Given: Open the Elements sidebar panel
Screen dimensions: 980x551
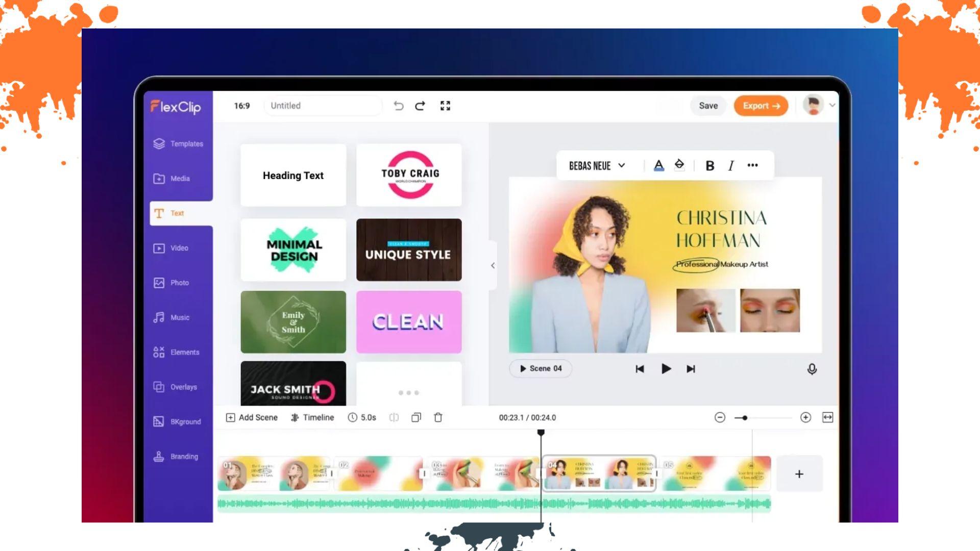Looking at the screenshot, I should click(x=176, y=352).
